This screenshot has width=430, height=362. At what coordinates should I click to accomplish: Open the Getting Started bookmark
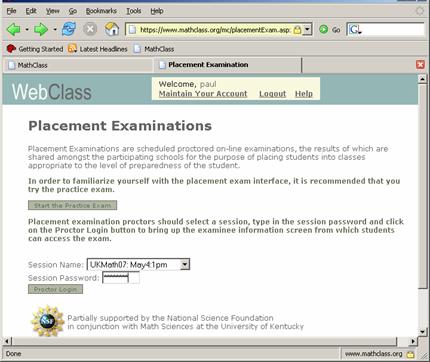[x=35, y=49]
